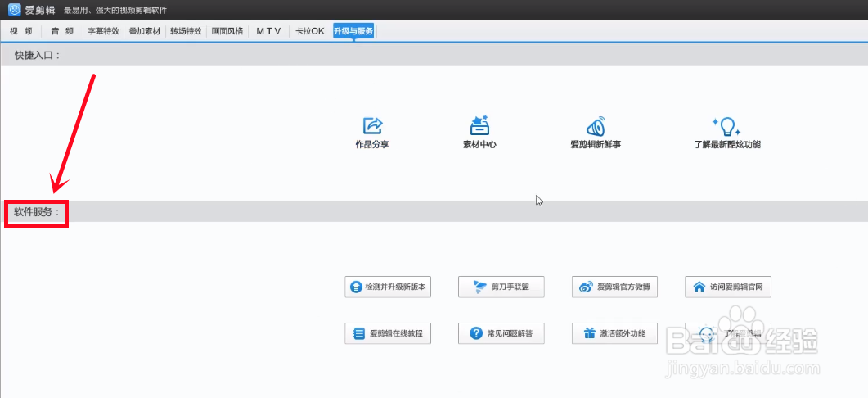The image size is (868, 398).
Task: Open the 剪刀手联盟 button
Action: [501, 287]
